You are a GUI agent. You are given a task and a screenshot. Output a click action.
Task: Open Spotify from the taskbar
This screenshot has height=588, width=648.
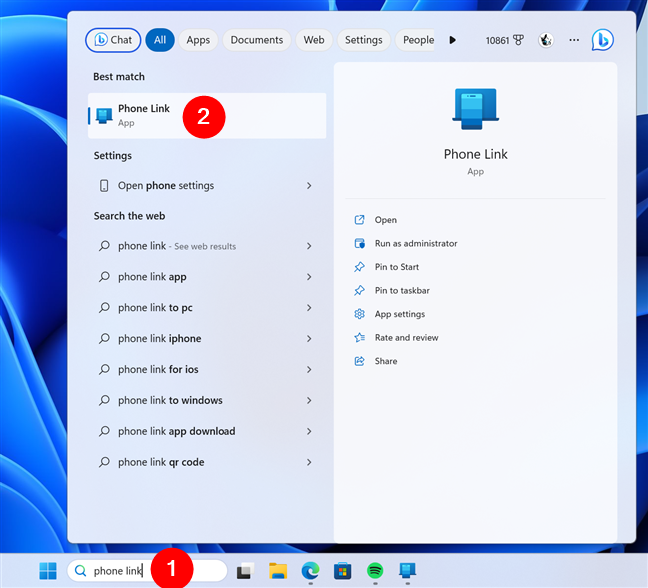pos(375,571)
